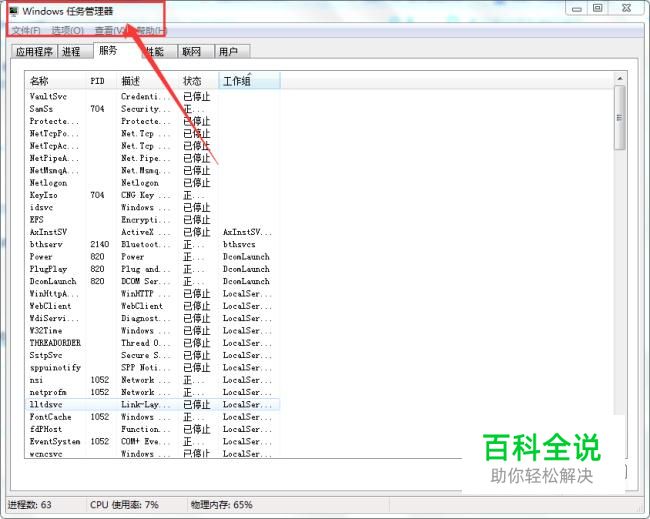Switch to the 用户 tab
The image size is (650, 519).
pos(232,51)
